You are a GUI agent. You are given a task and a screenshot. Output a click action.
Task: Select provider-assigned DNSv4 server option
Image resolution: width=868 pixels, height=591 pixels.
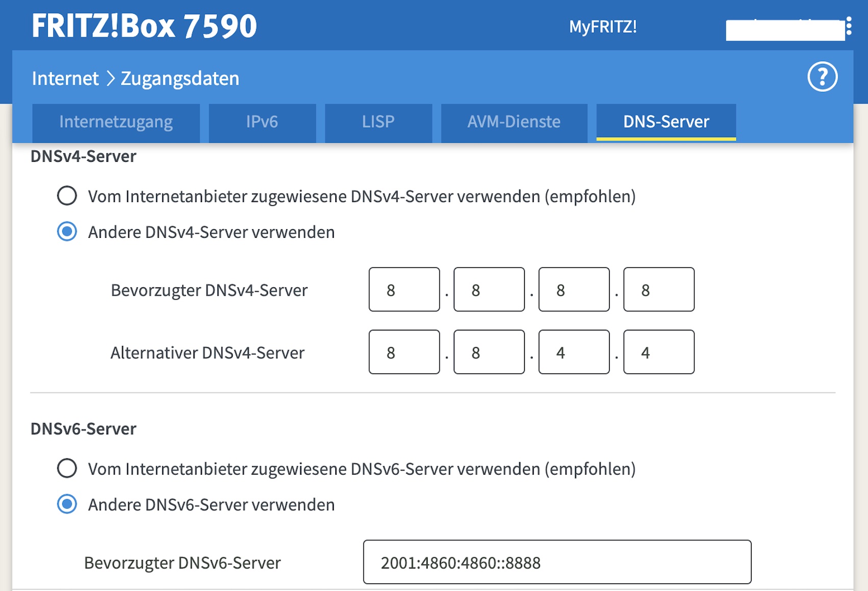pyautogui.click(x=67, y=195)
